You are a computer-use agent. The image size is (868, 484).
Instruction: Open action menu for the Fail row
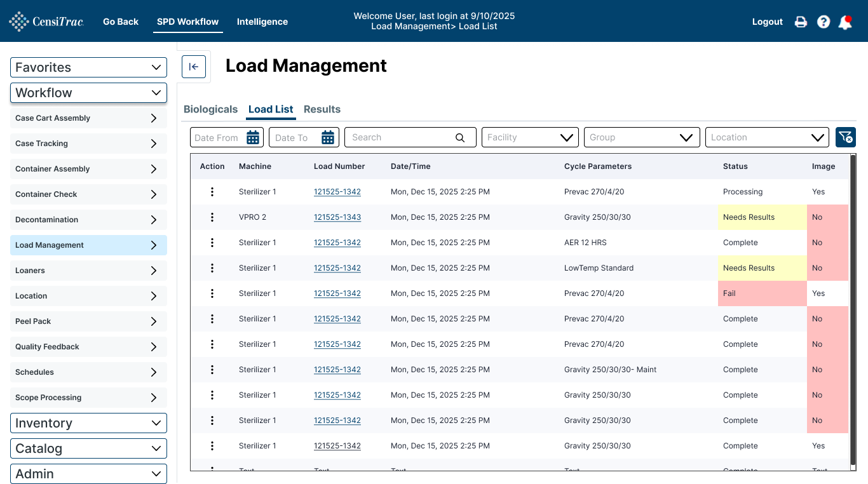212,293
